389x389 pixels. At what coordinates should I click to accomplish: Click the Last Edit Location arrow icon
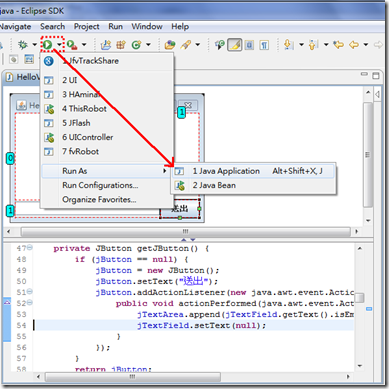339,44
